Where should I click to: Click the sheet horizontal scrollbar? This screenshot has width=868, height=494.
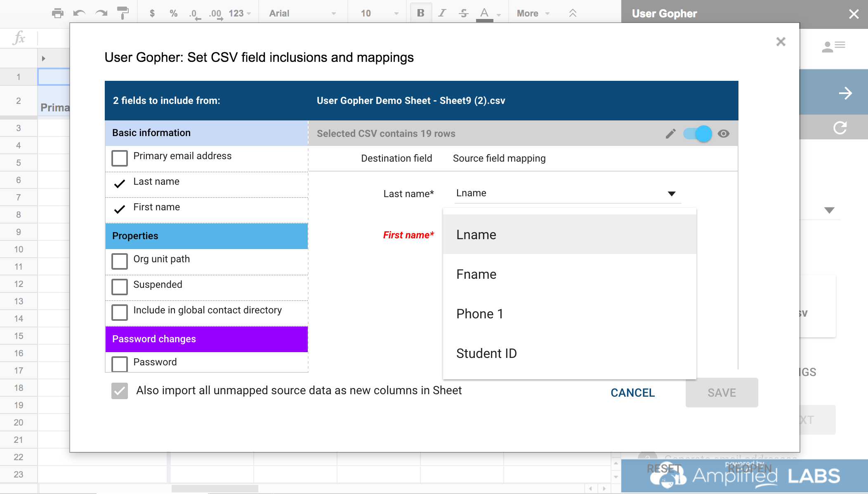click(215, 489)
